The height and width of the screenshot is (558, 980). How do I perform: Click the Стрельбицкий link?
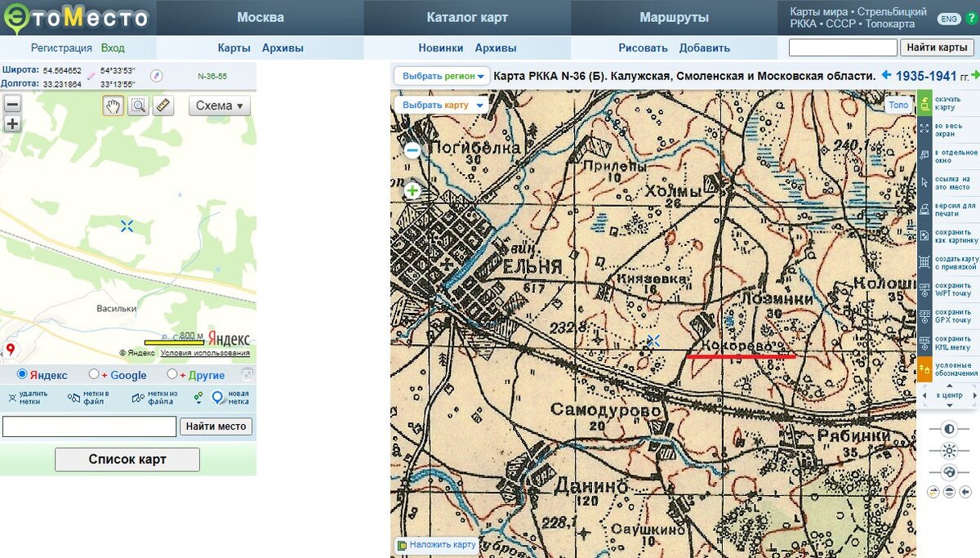tap(892, 12)
